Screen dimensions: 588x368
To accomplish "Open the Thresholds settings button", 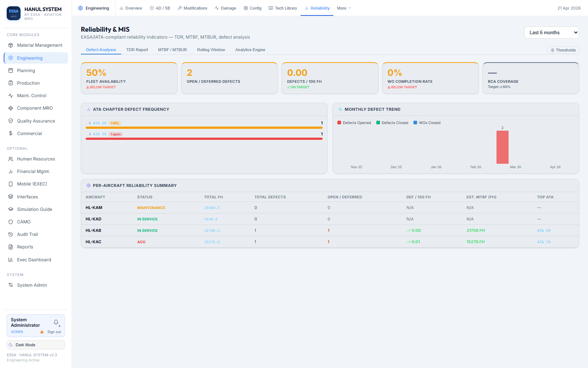I will pos(563,50).
